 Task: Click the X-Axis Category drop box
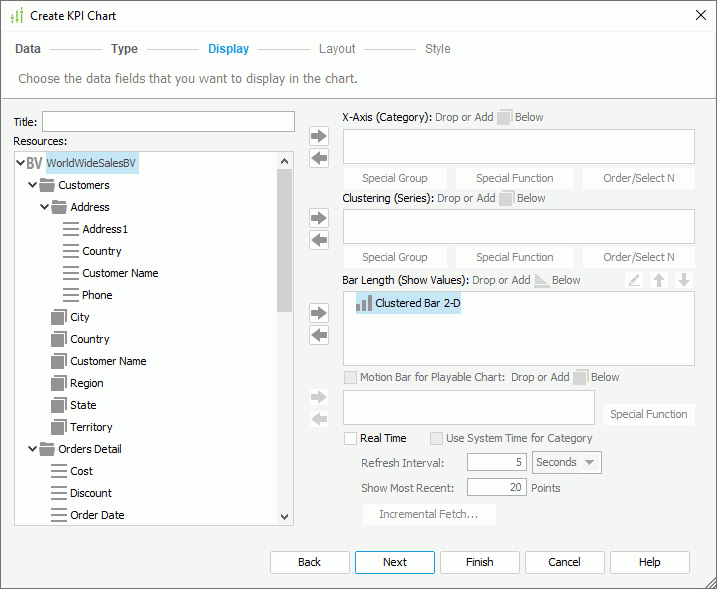click(519, 146)
